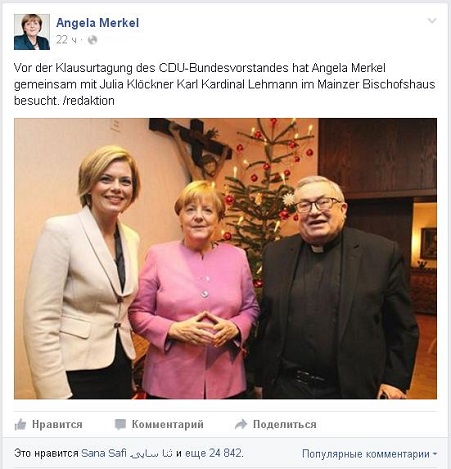Open the Angela Merkel page name link
This screenshot has height=469, width=451.
(97, 23)
